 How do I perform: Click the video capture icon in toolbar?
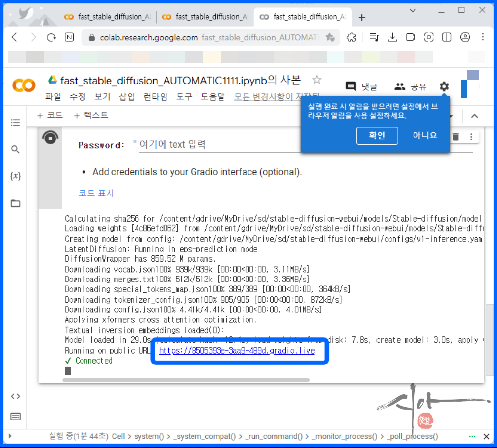pos(411,37)
